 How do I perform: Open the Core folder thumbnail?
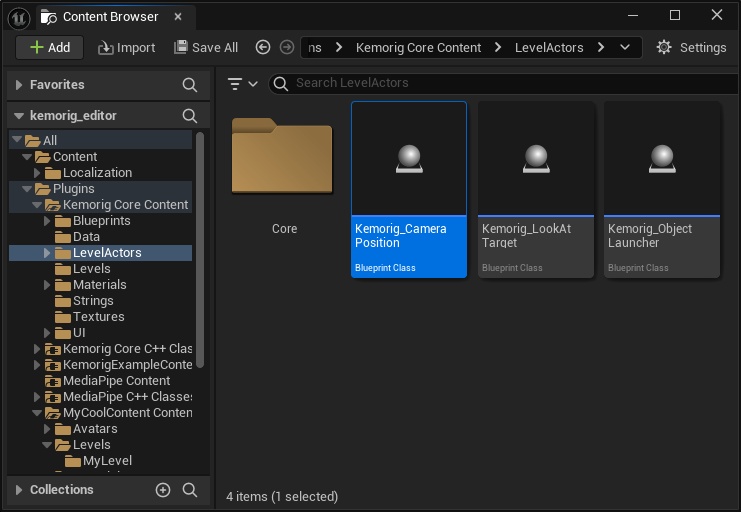284,158
